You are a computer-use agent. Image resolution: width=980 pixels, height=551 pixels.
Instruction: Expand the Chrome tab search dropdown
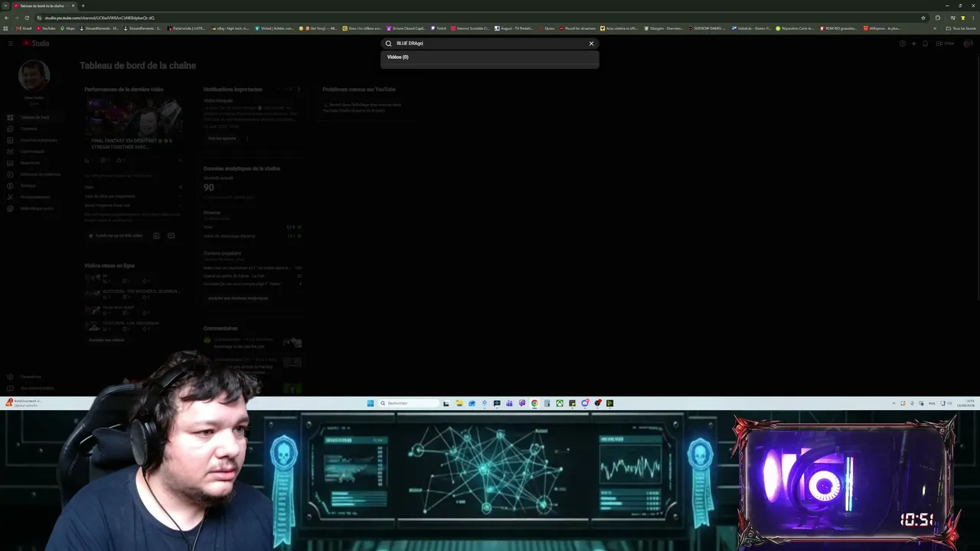pos(5,6)
